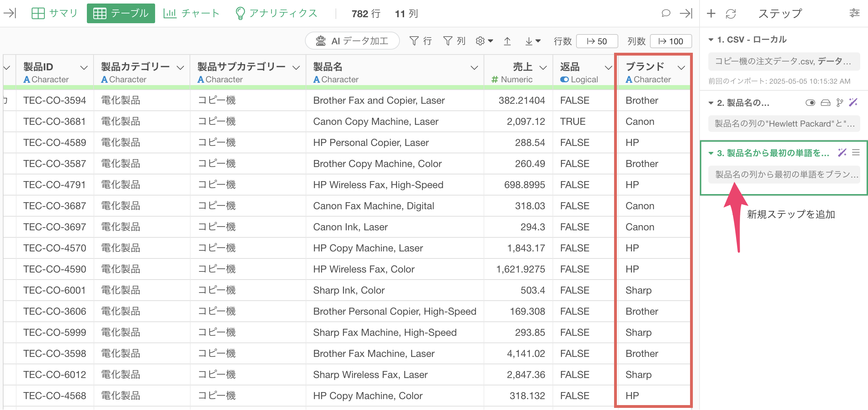Select cell Sharp Ink, Color
The height and width of the screenshot is (410, 868).
[x=395, y=290]
